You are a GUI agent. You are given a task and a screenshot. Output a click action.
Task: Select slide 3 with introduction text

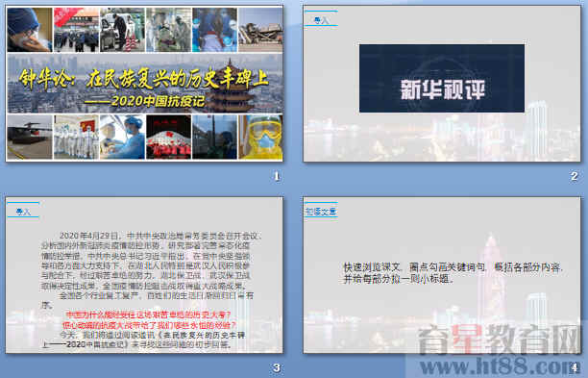pyautogui.click(x=144, y=275)
